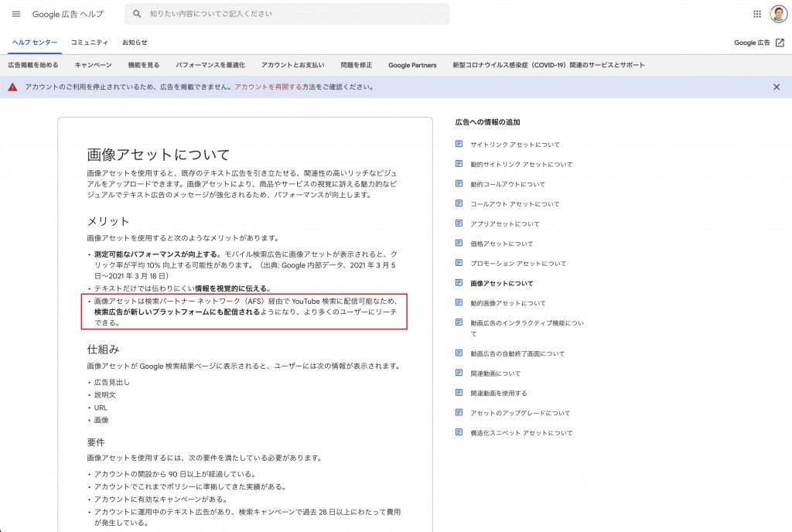Open サイトリンク アセットについて article
The image size is (792, 532).
[515, 145]
